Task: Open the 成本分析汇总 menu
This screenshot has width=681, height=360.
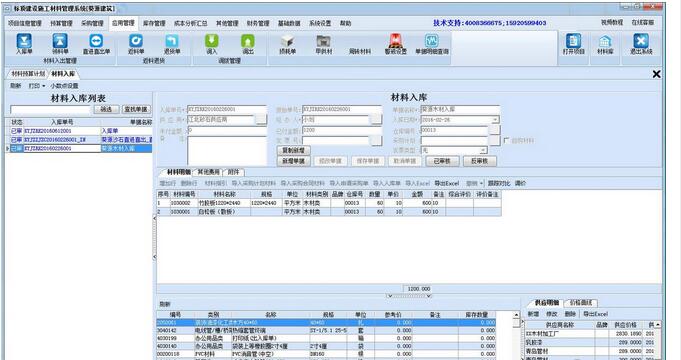Action: [x=190, y=23]
